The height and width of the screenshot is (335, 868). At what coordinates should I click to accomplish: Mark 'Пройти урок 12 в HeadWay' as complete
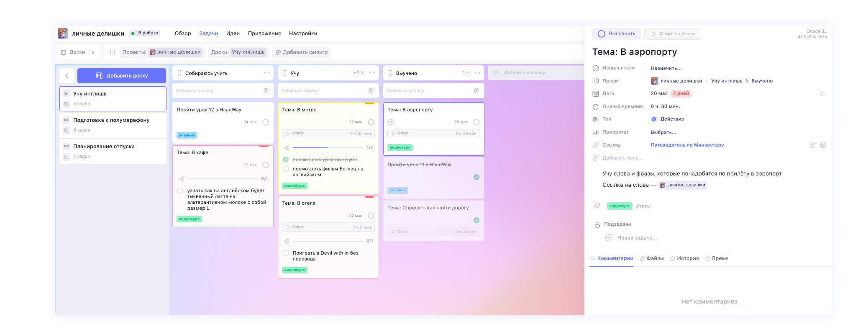point(265,122)
